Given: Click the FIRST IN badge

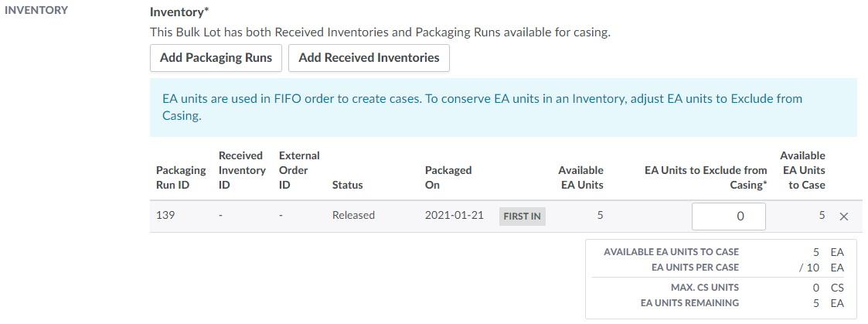Looking at the screenshot, I should point(522,217).
